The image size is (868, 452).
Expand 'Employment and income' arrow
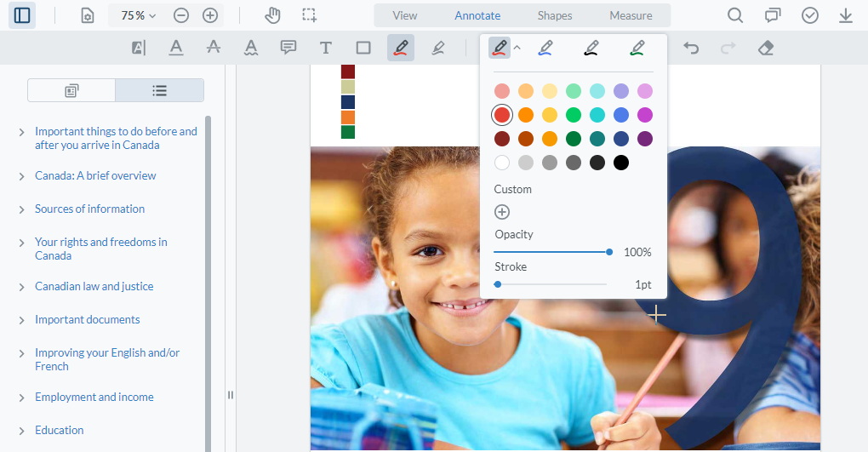[21, 398]
